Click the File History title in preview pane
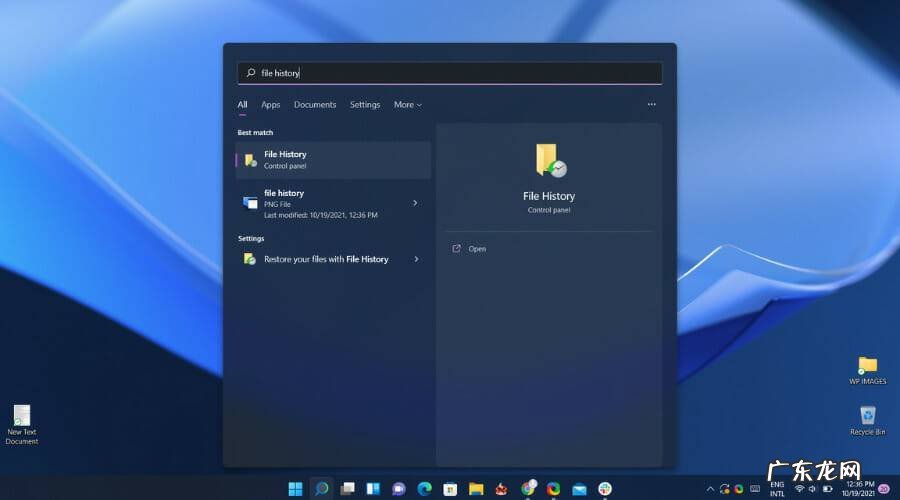The width and height of the screenshot is (900, 500). click(x=549, y=196)
